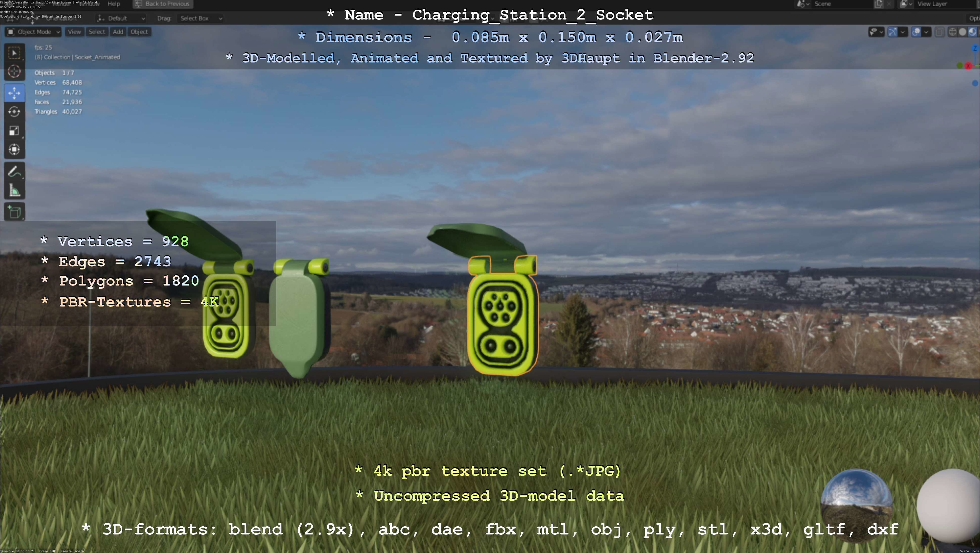Screen dimensions: 980x553
Task: Select the Add Cube tool
Action: tap(14, 212)
